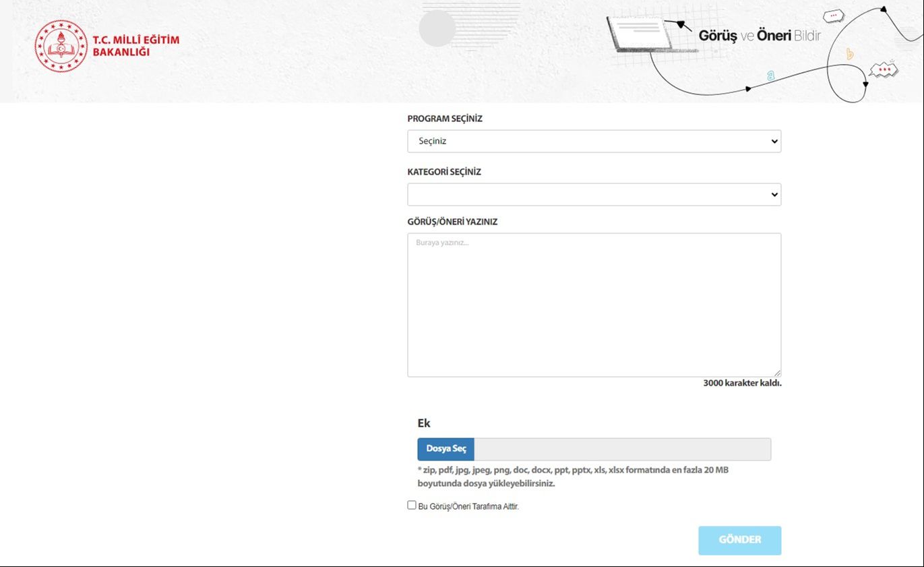Click the Ek attachment section heading

(424, 423)
